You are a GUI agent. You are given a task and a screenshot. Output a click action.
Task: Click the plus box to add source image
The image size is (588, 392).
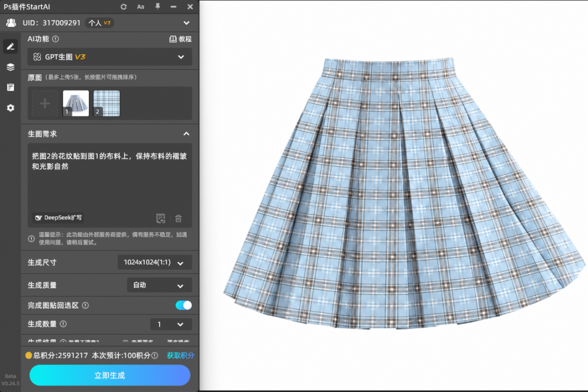click(x=45, y=103)
